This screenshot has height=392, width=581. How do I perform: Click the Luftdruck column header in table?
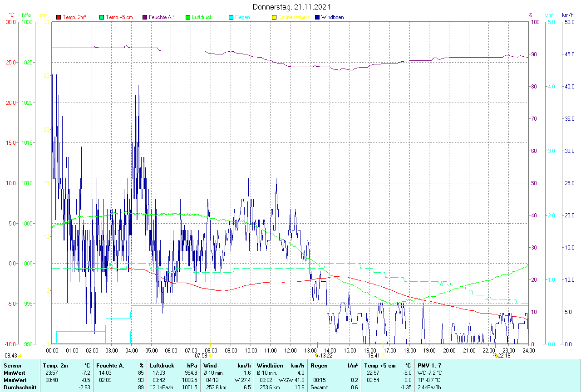[x=162, y=365]
